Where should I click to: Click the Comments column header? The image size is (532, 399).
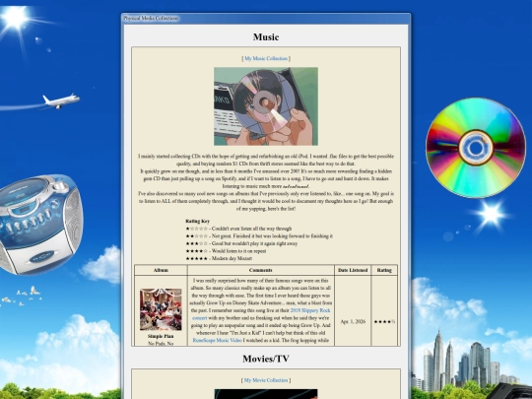click(x=260, y=270)
